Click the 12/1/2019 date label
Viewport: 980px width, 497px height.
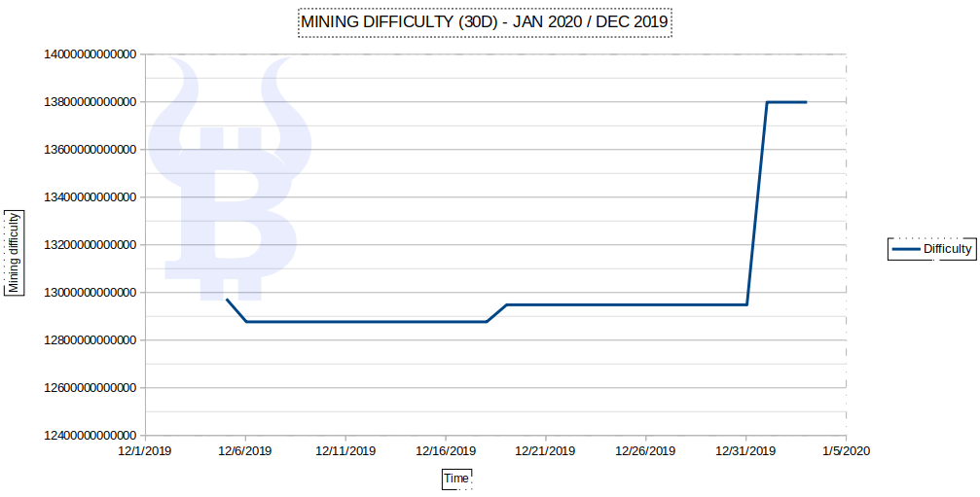click(145, 450)
